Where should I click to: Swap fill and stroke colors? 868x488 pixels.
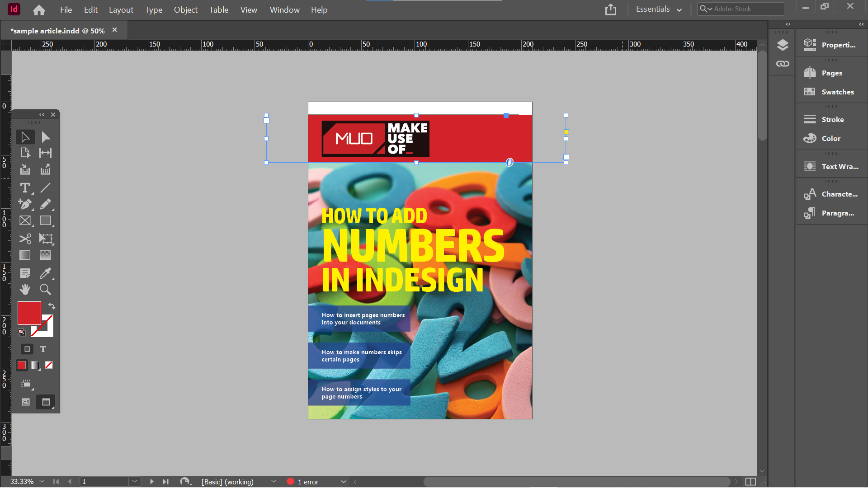[x=51, y=306]
